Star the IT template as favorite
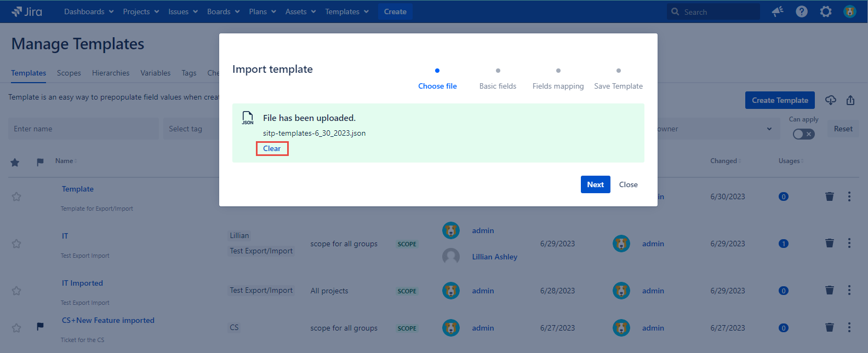This screenshot has width=868, height=353. (x=16, y=244)
